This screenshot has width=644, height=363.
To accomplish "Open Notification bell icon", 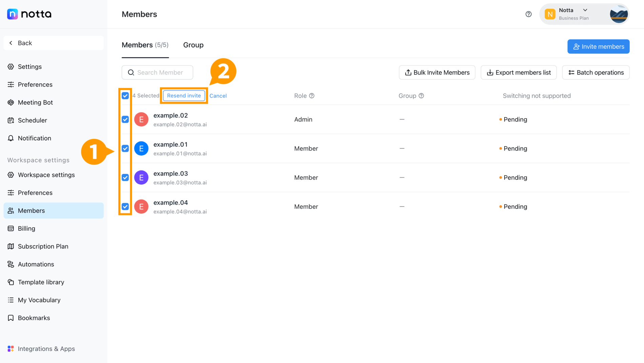I will tap(11, 138).
